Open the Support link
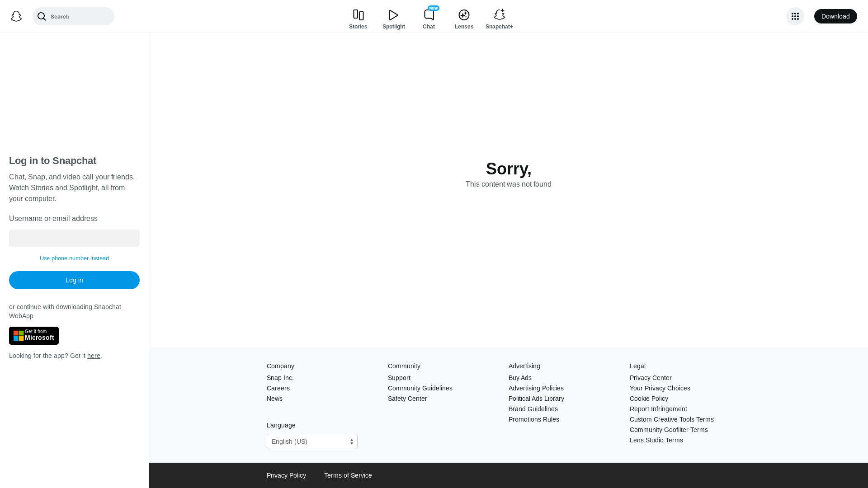Screen dimensions: 868x488 (399, 378)
